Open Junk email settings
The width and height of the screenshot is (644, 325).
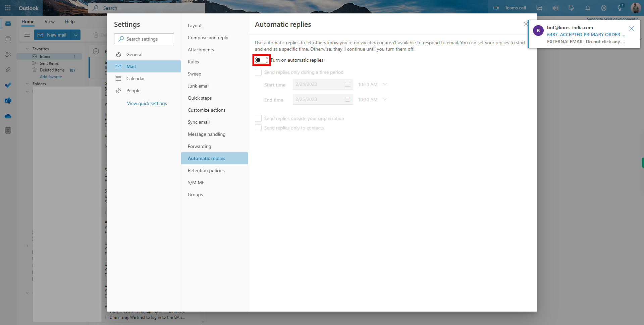pyautogui.click(x=214, y=86)
